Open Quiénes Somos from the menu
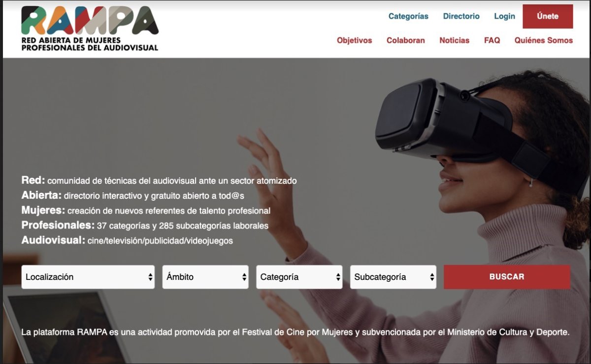Image resolution: width=591 pixels, height=364 pixels. (x=544, y=40)
